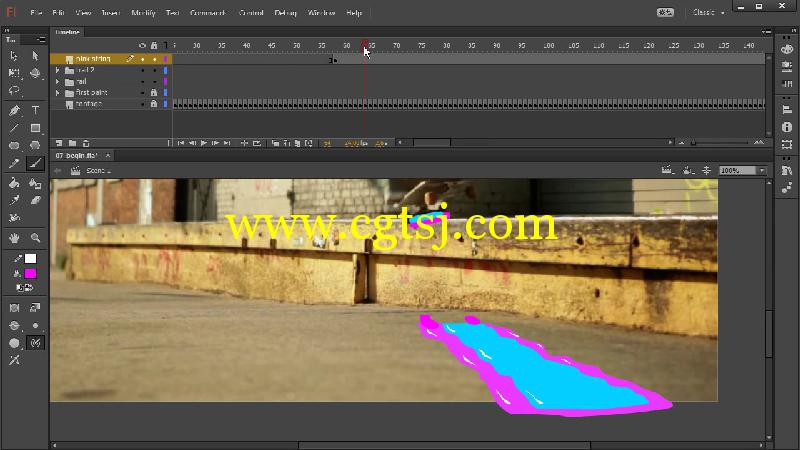Select the Lasso tool

coord(14,91)
